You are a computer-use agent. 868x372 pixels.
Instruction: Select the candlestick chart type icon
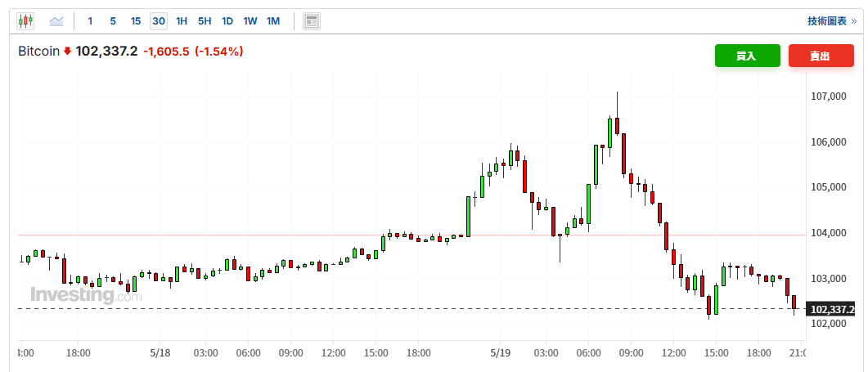(25, 21)
